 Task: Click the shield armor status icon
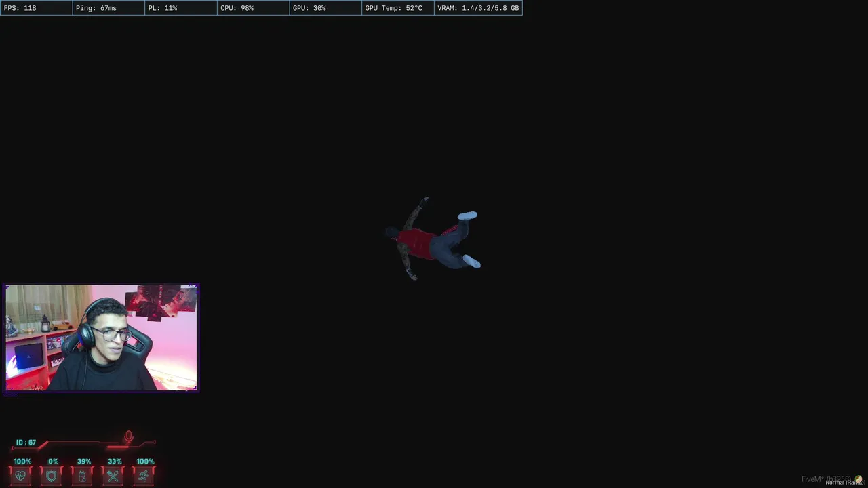click(x=52, y=476)
